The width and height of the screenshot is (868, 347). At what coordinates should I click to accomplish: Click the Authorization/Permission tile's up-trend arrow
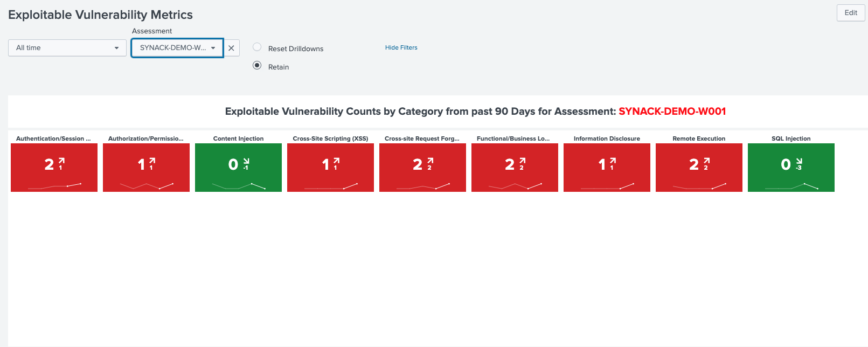coord(152,161)
